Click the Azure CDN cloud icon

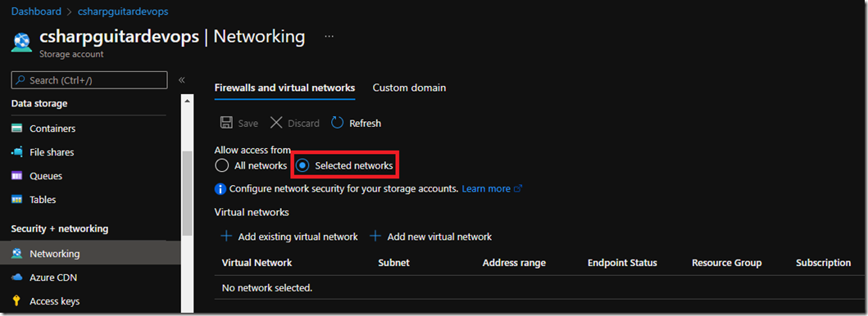point(17,278)
